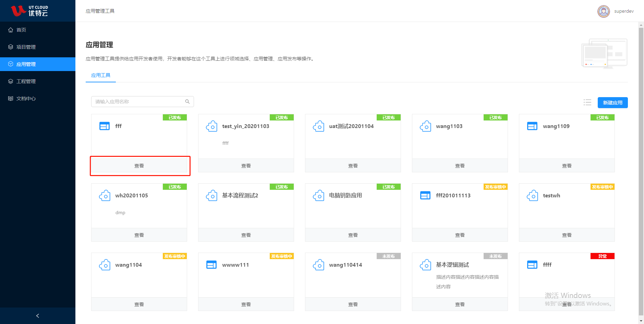The height and width of the screenshot is (324, 644).
Task: Click the wang1104 cloud icon
Action: coord(105,265)
